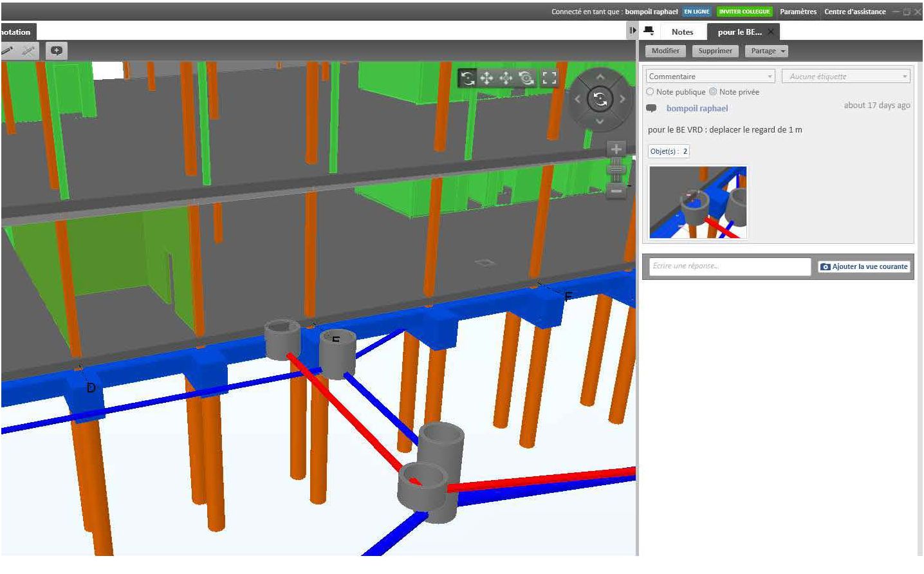The height and width of the screenshot is (574, 924).
Task: Click the zoom out minus button
Action: [x=616, y=191]
